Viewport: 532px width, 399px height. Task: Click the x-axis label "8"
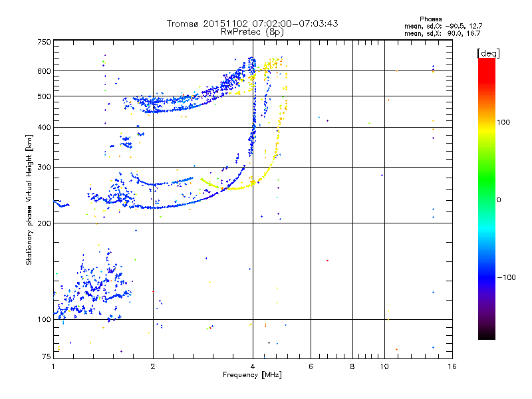(x=352, y=366)
